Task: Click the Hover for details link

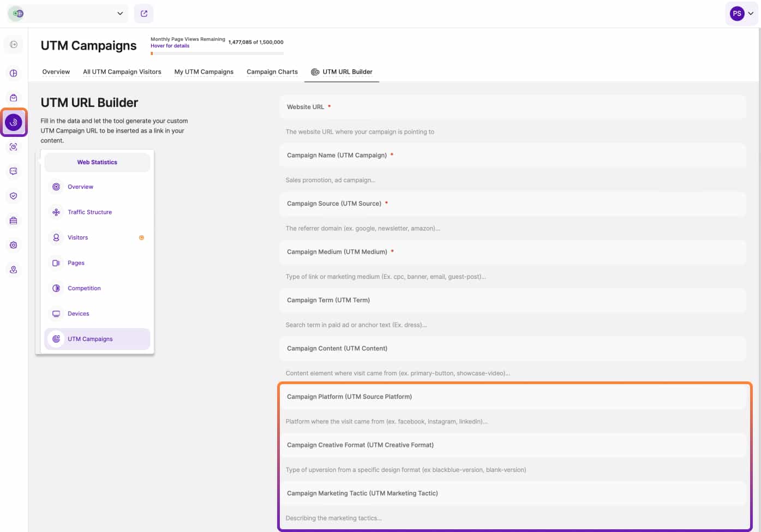Action: tap(170, 46)
